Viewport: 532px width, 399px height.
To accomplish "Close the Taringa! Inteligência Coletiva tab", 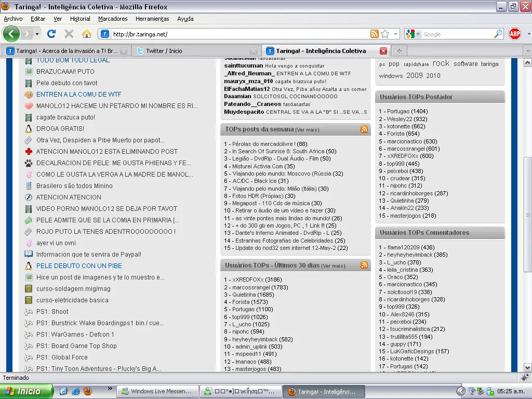I will (383, 51).
